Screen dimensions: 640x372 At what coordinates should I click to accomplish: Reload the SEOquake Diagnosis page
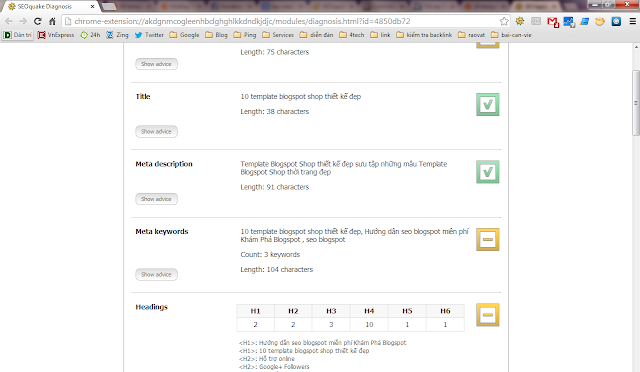[38, 21]
